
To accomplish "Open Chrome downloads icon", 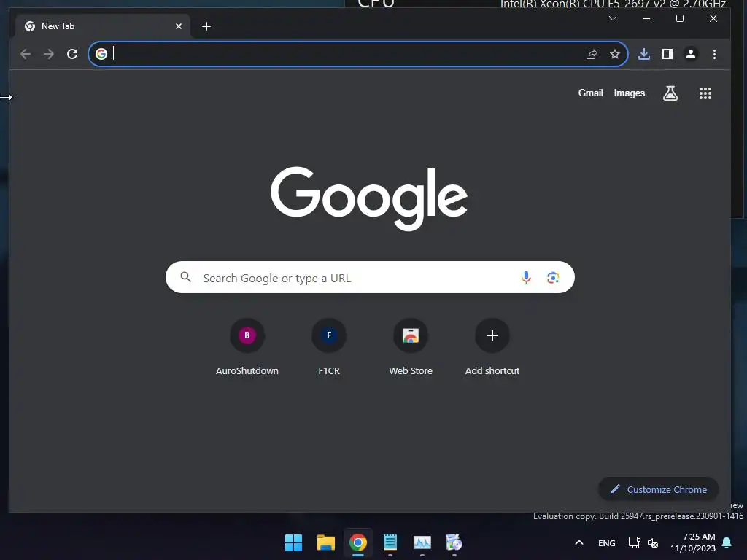I will (644, 54).
